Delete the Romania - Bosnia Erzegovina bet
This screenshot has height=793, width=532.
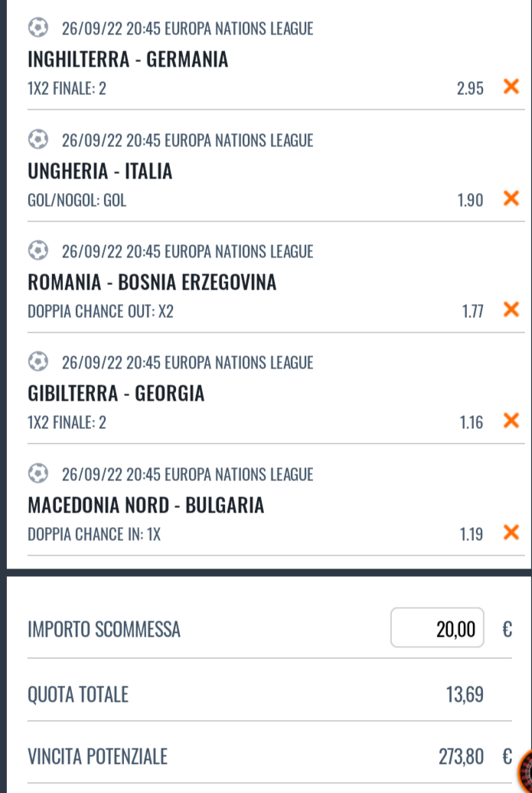tap(511, 310)
